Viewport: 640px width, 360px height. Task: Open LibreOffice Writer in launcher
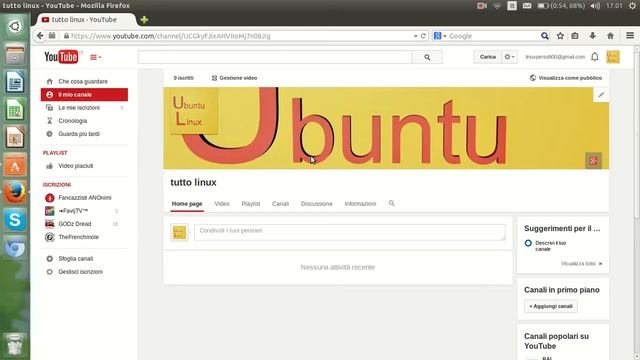point(15,82)
